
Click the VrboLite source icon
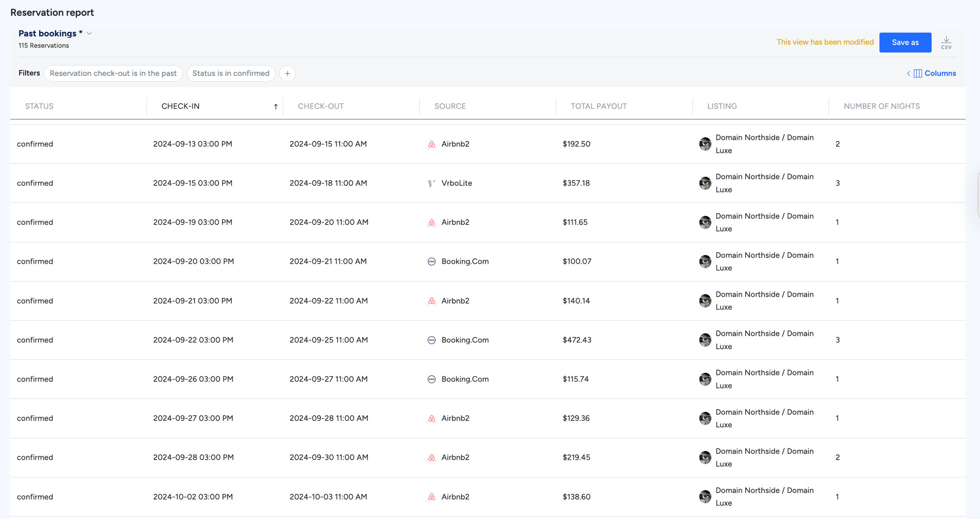[x=431, y=183]
